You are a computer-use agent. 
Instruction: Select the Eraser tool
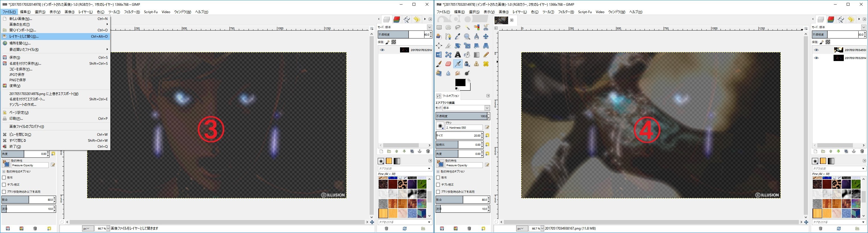click(x=448, y=64)
